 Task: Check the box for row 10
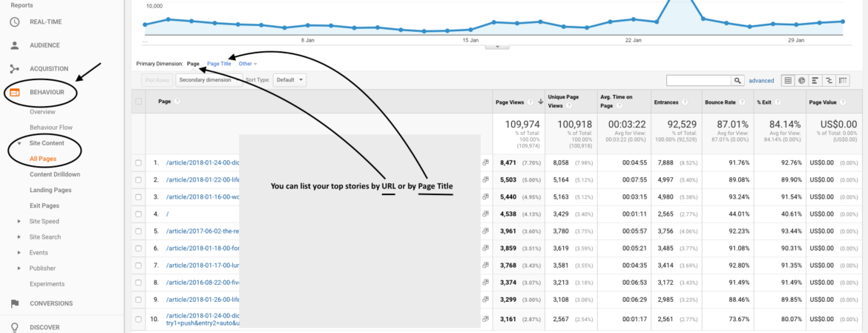click(139, 319)
